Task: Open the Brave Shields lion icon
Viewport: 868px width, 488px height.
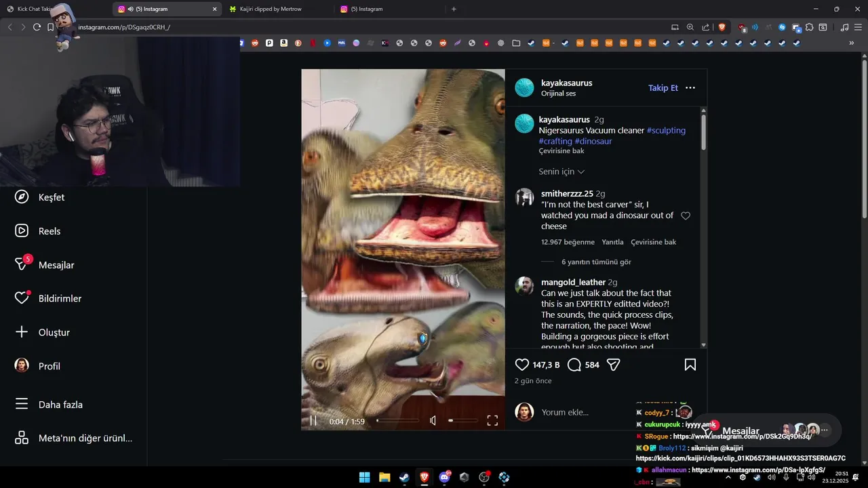Action: pyautogui.click(x=722, y=27)
